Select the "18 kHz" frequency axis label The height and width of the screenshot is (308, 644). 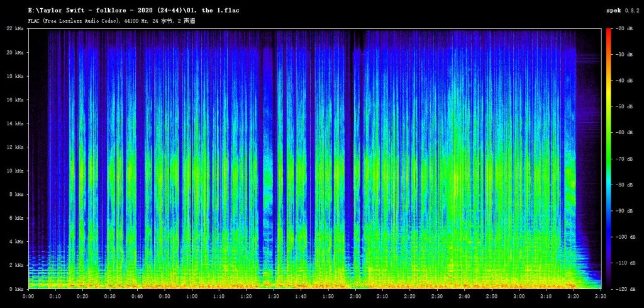16,76
